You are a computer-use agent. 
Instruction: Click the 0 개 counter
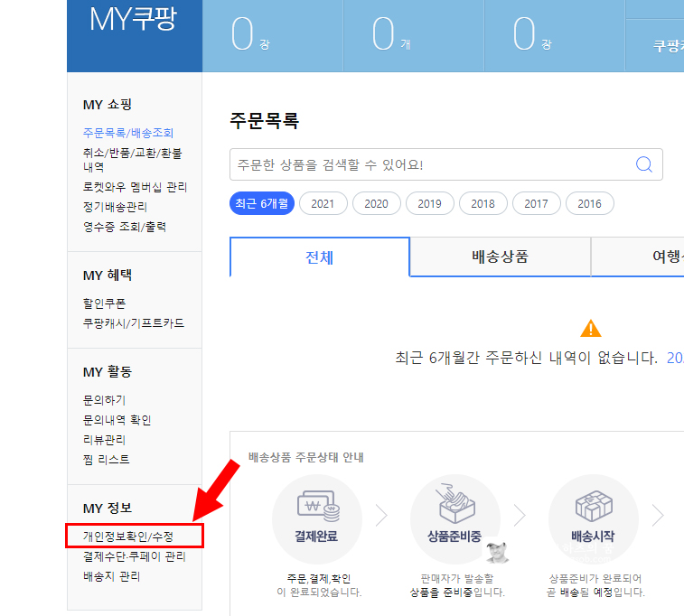(391, 34)
